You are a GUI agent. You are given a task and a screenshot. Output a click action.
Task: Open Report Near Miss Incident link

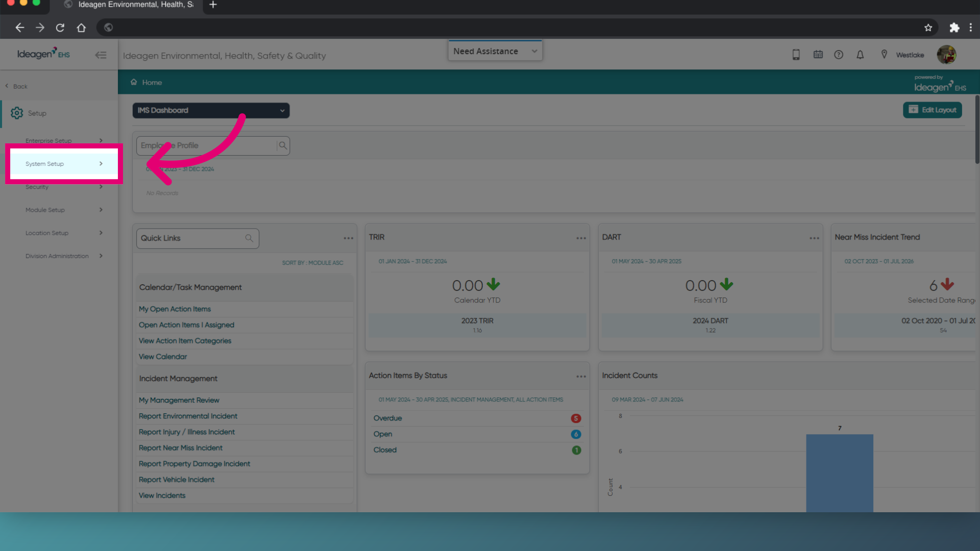(x=181, y=448)
